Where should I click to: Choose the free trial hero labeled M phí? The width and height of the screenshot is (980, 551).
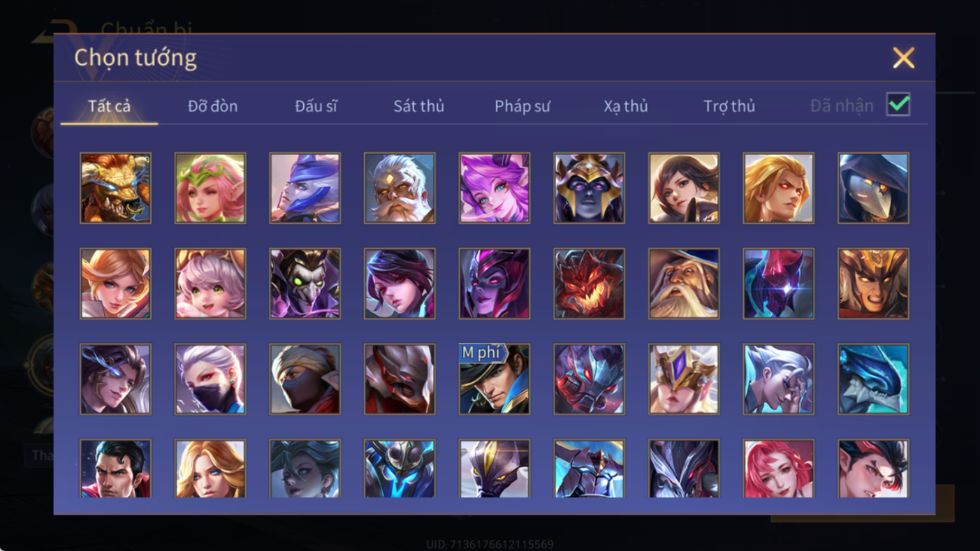(495, 379)
